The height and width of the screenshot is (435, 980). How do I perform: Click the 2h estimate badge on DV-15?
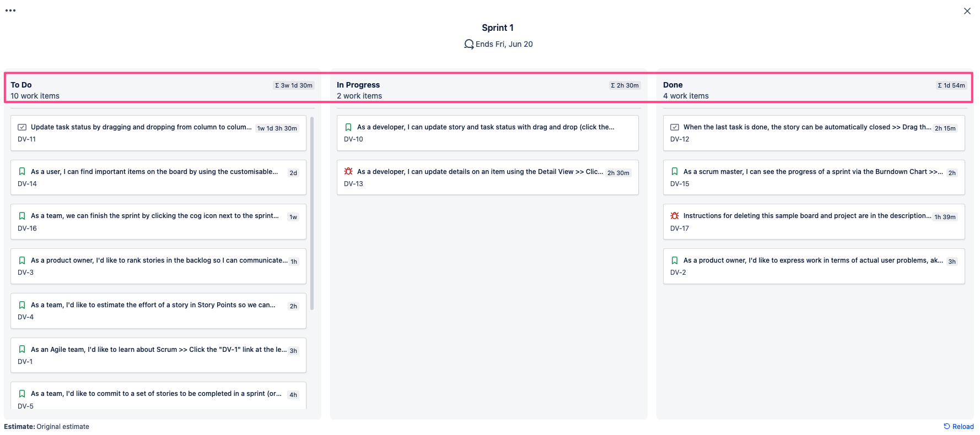pos(952,173)
